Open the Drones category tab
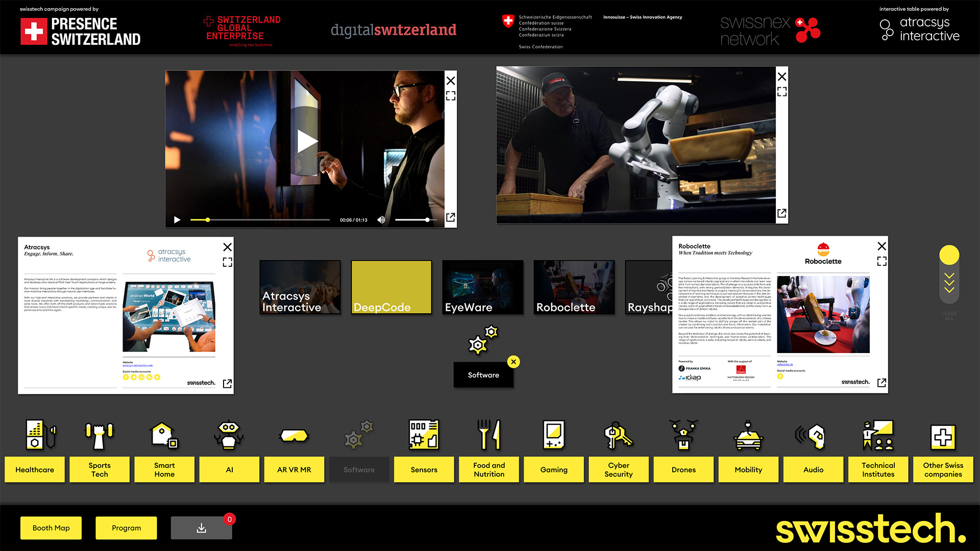 click(683, 469)
